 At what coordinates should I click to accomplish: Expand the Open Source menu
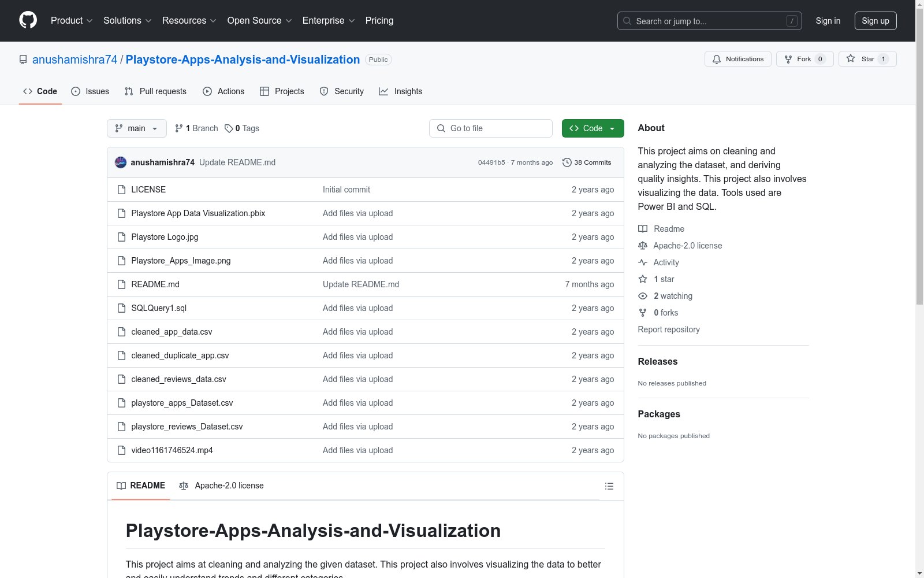[260, 21]
